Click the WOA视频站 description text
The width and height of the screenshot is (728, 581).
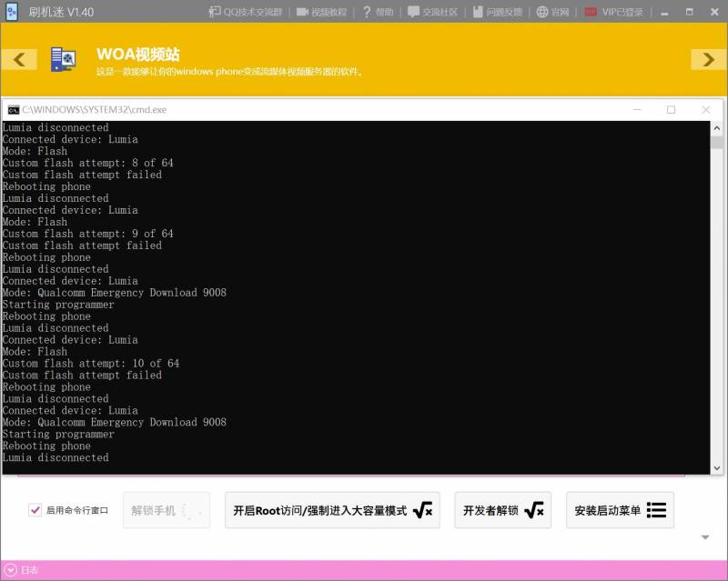coord(229,72)
